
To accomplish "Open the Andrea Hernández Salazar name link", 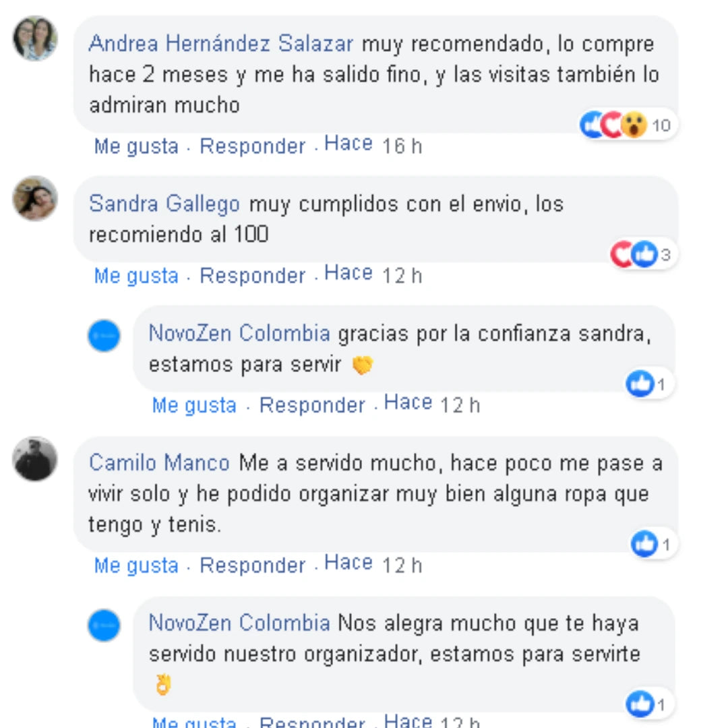I will [x=221, y=44].
